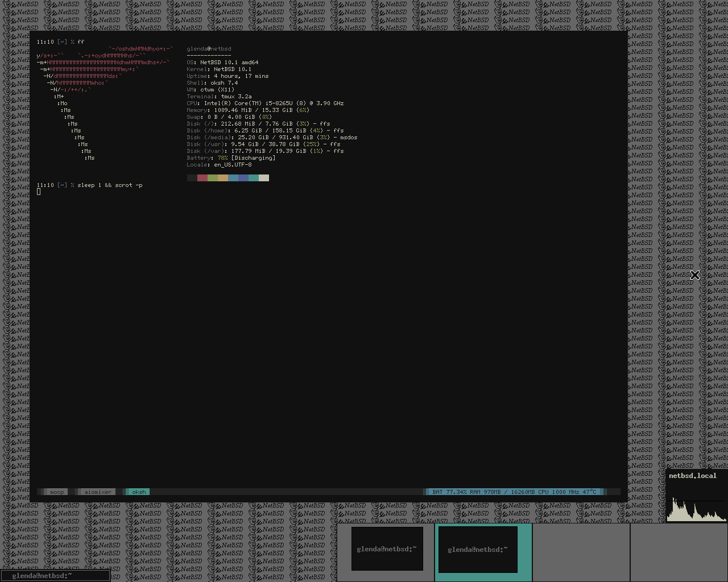Click the off-white palette color block

[x=264, y=178]
